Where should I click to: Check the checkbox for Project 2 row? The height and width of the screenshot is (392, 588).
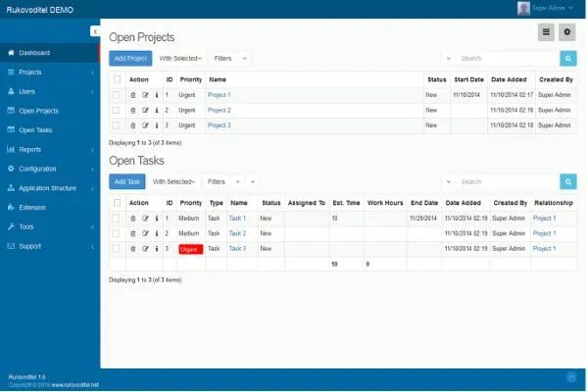click(x=117, y=111)
